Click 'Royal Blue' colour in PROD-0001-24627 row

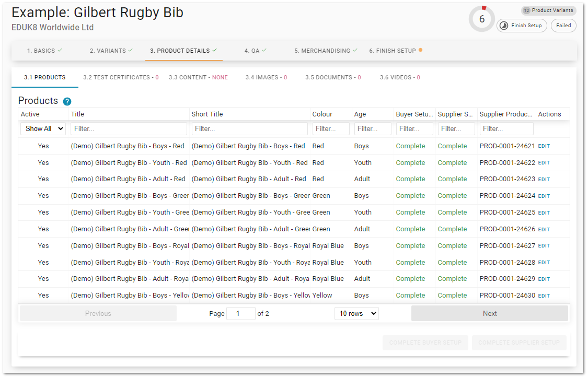click(328, 246)
